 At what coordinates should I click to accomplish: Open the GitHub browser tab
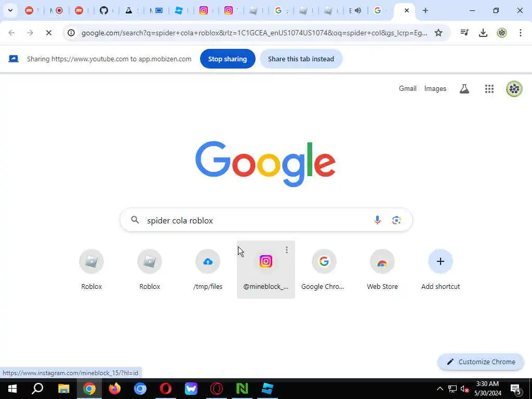[104, 10]
